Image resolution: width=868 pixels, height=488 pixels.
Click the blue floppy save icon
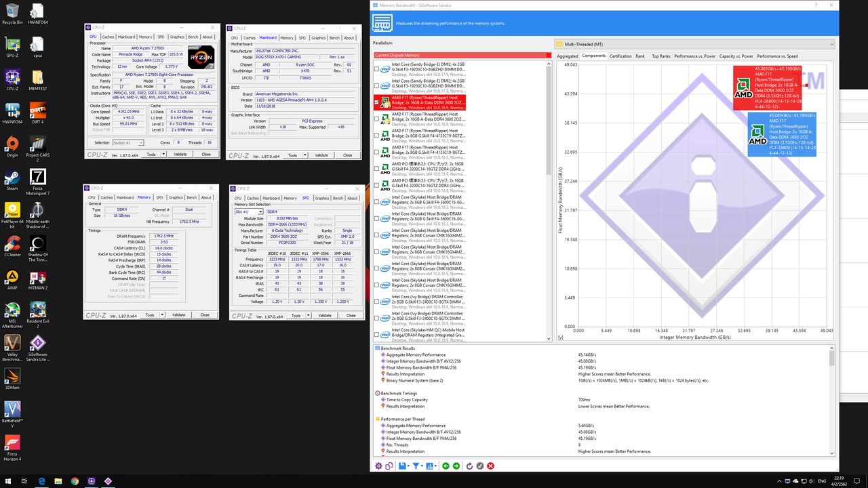402,466
